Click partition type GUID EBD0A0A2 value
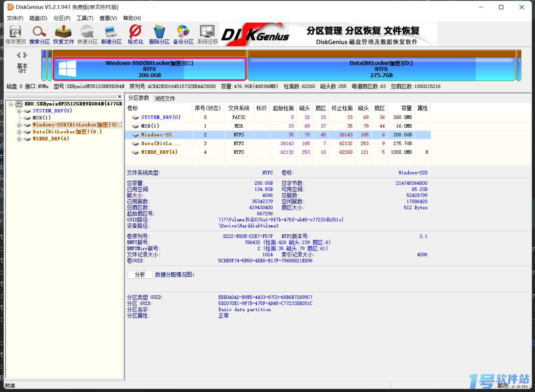Viewport: 535px width, 392px height. pyautogui.click(x=265, y=297)
